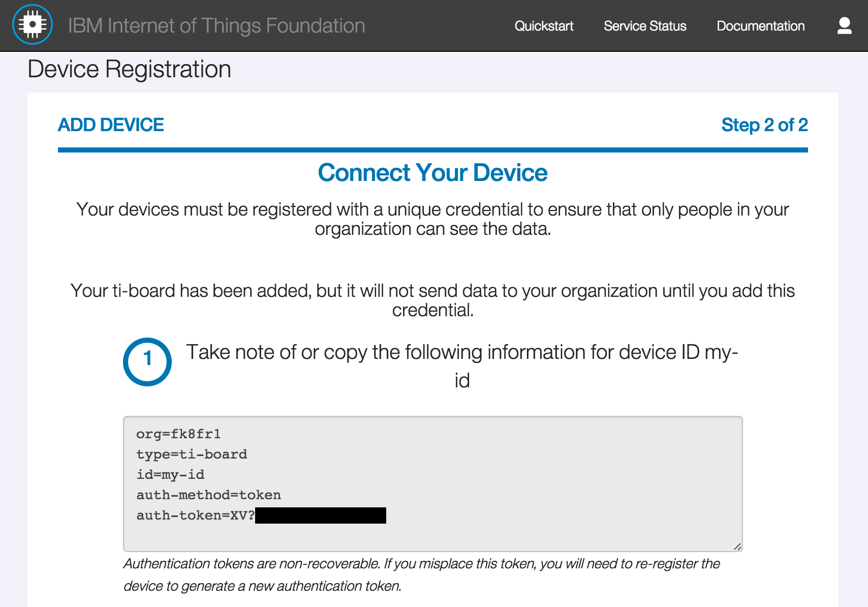The height and width of the screenshot is (607, 868).
Task: Click the 'Device Registration' page title
Action: pos(129,69)
